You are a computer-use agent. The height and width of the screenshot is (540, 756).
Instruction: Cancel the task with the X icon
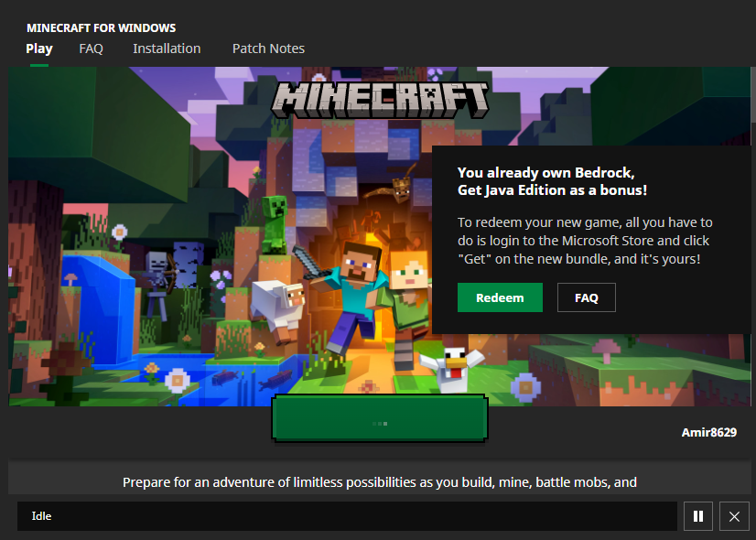(x=734, y=516)
